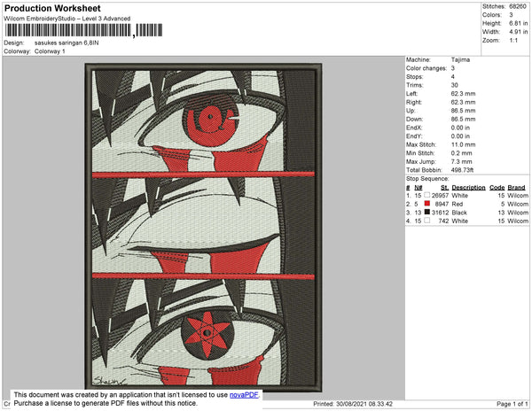Click the 'Production Worksheet' title
532x411 pixels.
[x=52, y=9]
